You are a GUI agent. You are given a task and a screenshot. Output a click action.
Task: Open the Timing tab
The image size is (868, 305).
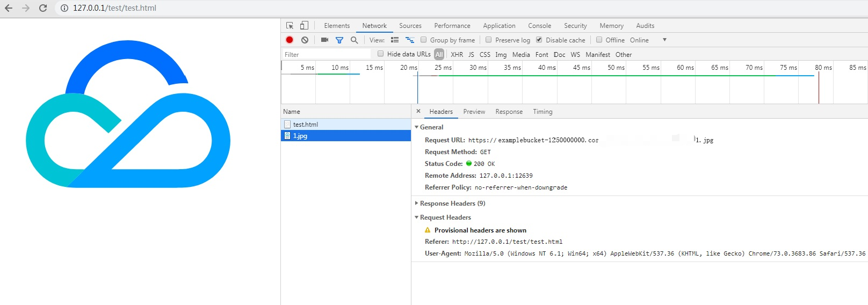tap(542, 112)
